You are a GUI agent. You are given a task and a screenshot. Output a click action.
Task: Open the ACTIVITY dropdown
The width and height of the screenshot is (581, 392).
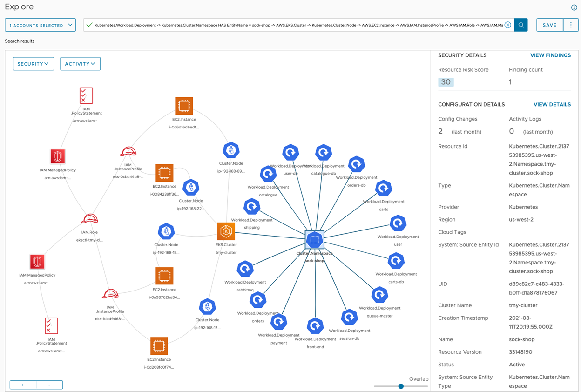(x=80, y=63)
